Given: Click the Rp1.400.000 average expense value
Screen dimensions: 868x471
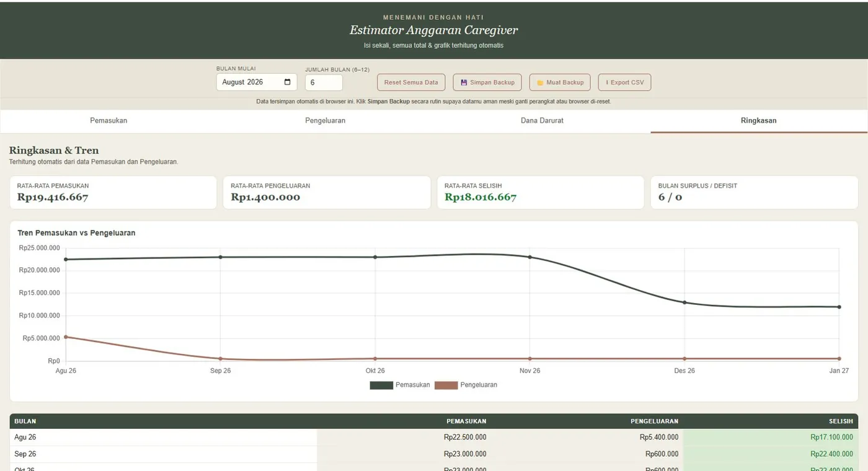Looking at the screenshot, I should pyautogui.click(x=265, y=198).
